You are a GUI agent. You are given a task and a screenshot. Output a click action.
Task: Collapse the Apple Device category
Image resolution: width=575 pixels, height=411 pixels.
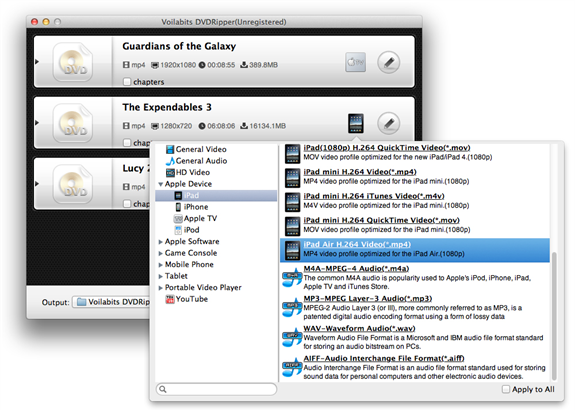[160, 184]
